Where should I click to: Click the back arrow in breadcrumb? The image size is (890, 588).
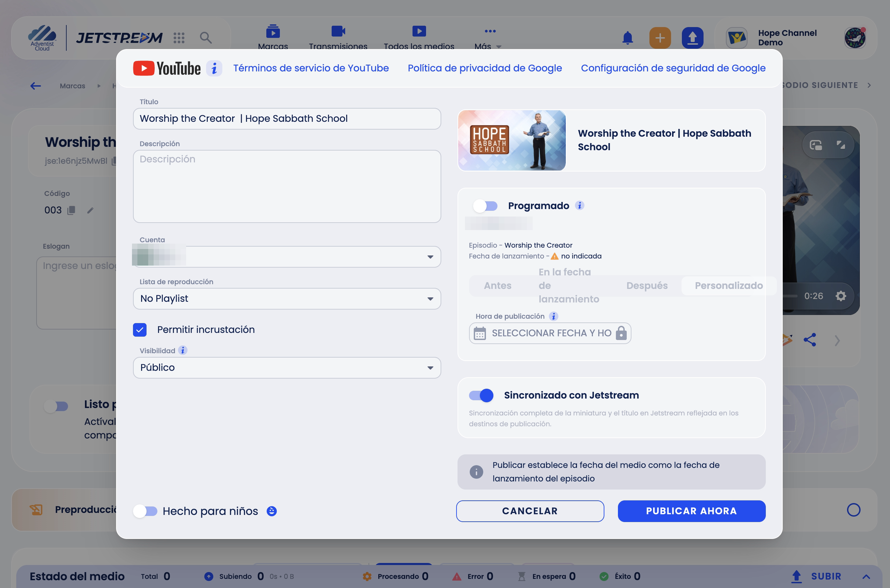tap(36, 86)
